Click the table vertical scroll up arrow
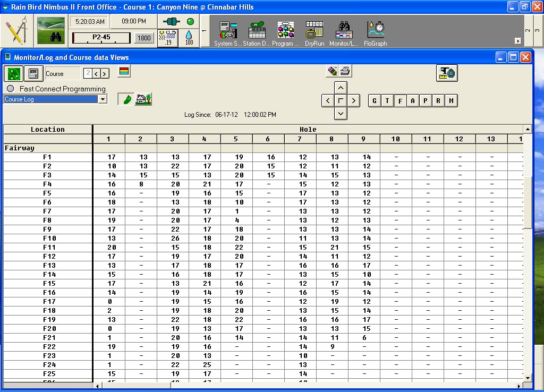The image size is (544, 392). tap(528, 129)
